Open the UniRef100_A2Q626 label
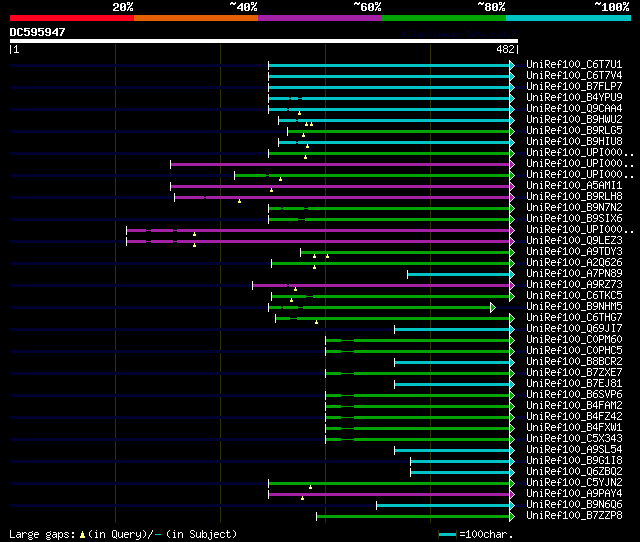 574,263
